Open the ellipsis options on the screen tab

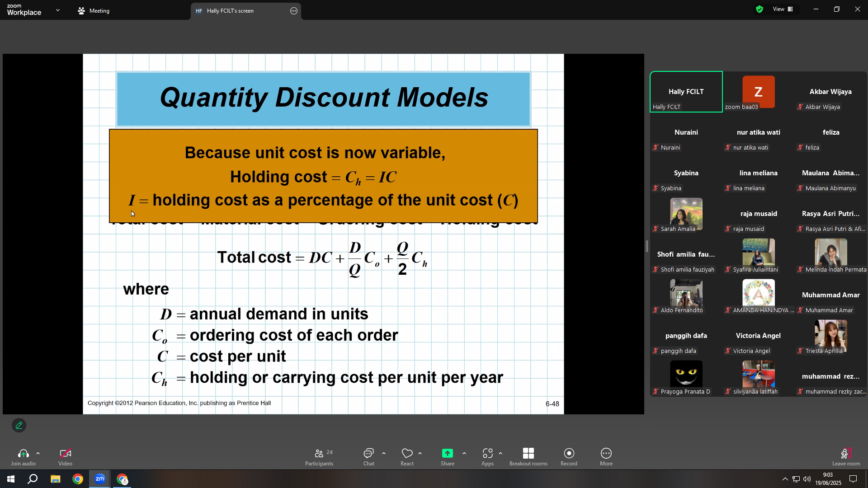pos(294,11)
